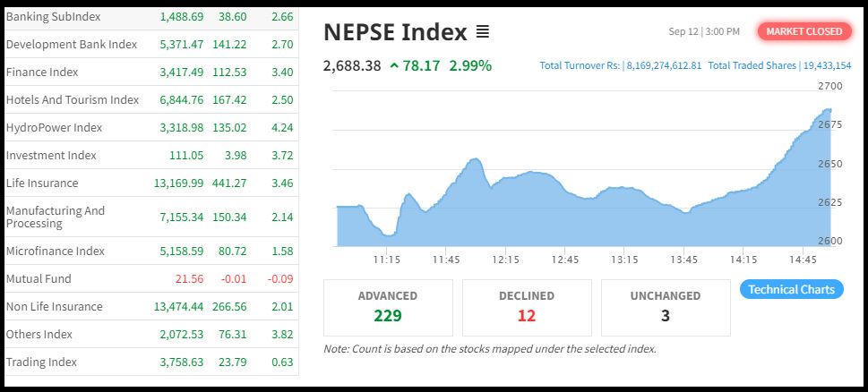
Task: Choose Manufacturing And Processing index
Action: click(56, 217)
